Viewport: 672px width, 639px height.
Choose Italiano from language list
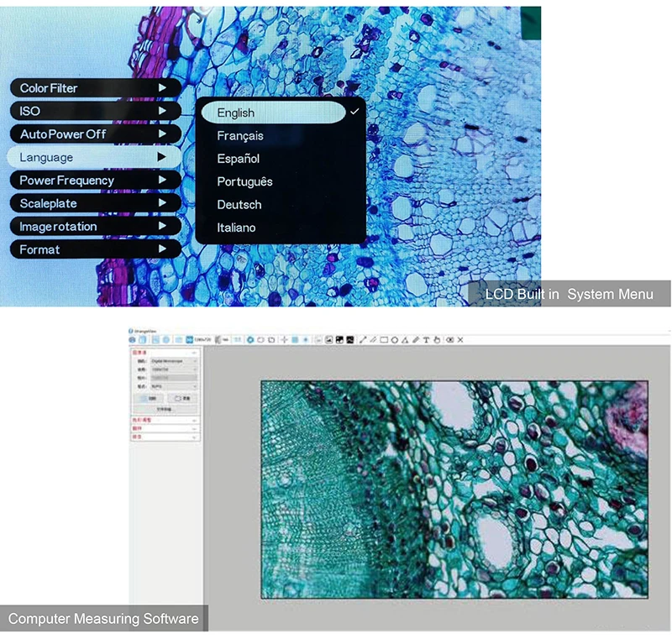click(236, 228)
